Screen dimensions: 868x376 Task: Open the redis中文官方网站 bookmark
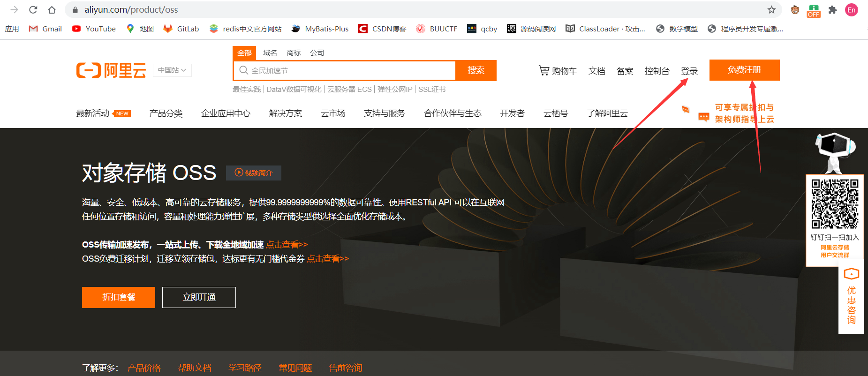tap(245, 29)
